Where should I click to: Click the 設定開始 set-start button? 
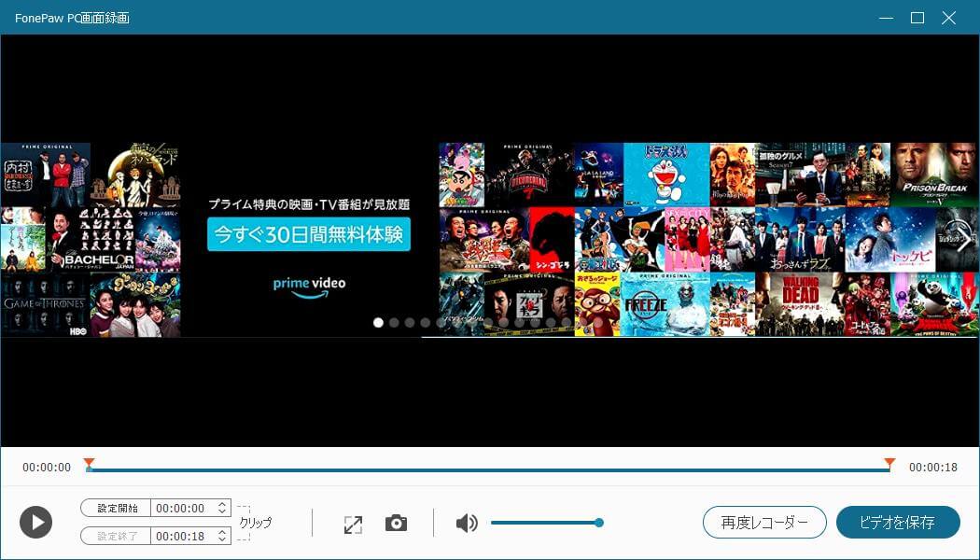[x=117, y=508]
